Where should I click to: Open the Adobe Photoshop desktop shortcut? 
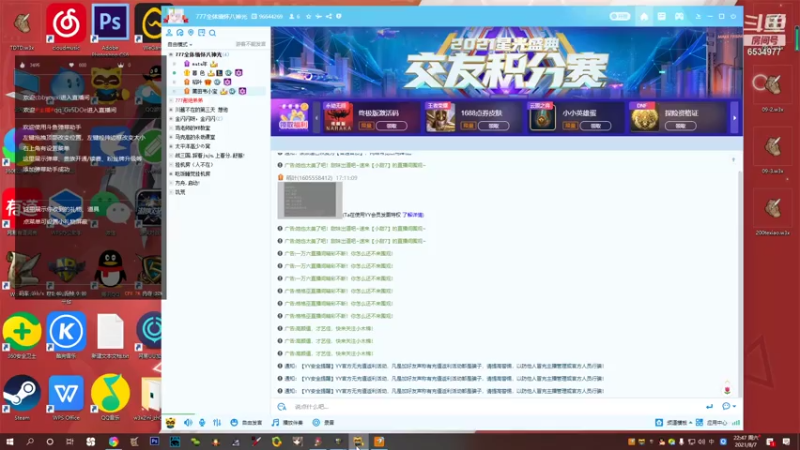click(x=110, y=27)
